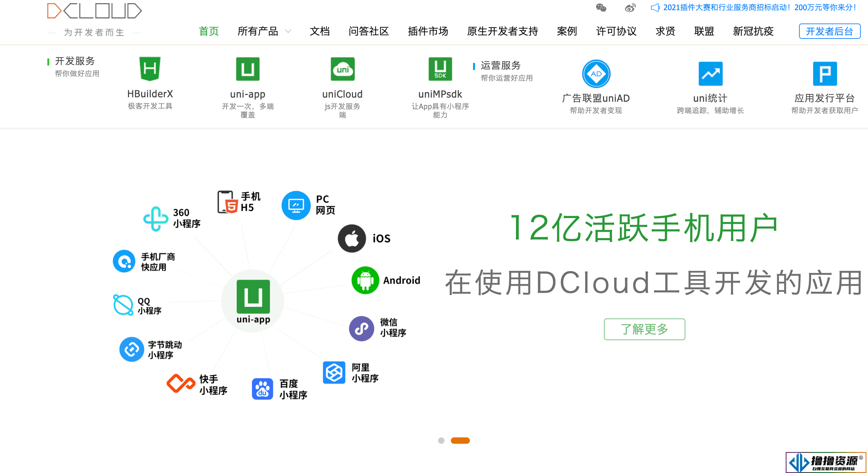Click the 阿里小程序 icon
Image resolution: width=868 pixels, height=473 pixels.
click(334, 373)
